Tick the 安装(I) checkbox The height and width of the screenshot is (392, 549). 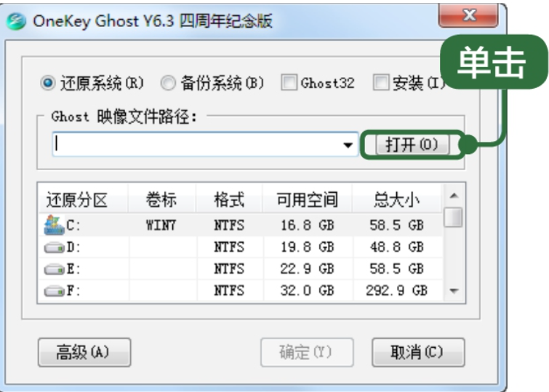point(381,83)
